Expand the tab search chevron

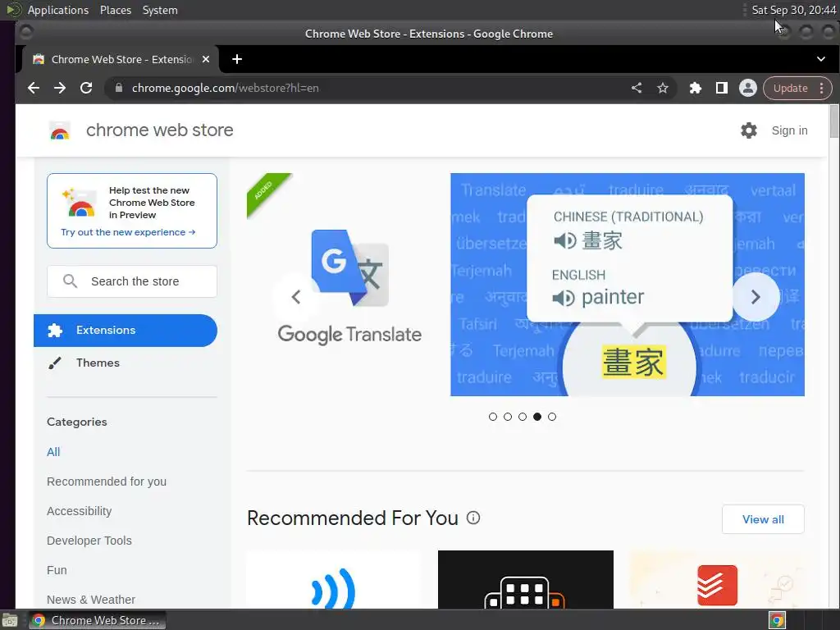820,59
